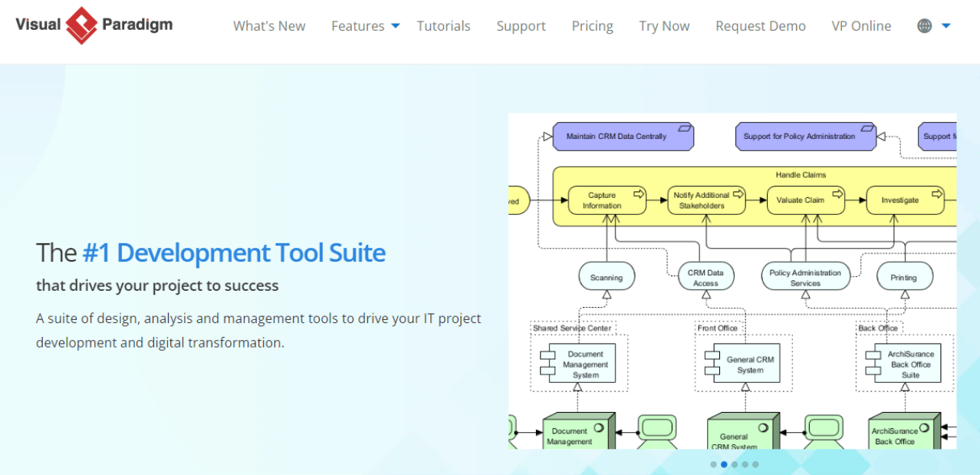
Task: Open the Support menu item
Action: tap(521, 25)
